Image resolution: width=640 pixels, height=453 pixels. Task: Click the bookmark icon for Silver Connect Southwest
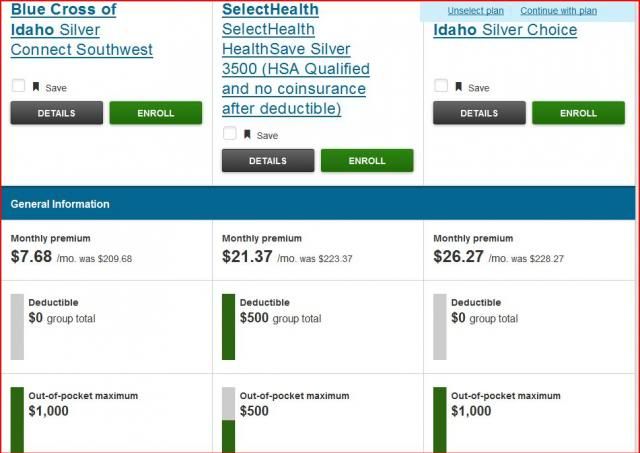point(36,87)
